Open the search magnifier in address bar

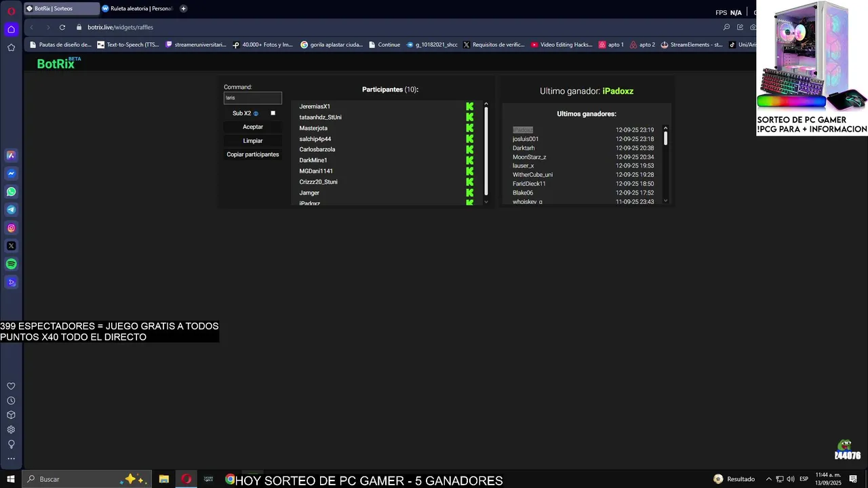[727, 27]
